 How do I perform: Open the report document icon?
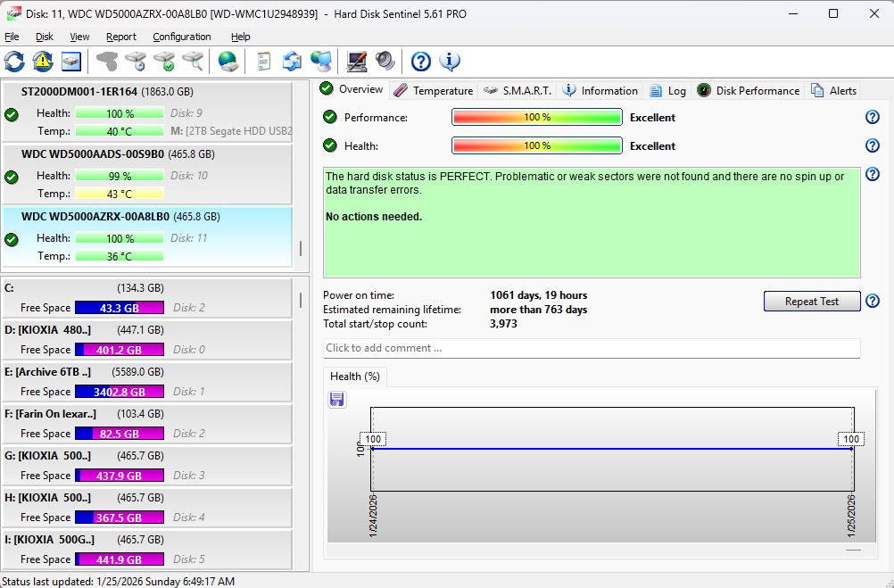(x=263, y=62)
